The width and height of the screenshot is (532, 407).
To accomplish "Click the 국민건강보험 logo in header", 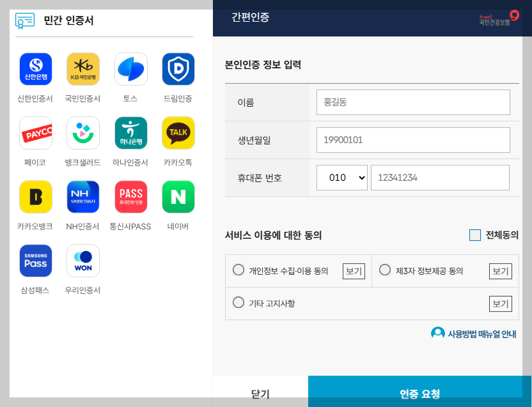I will pos(499,18).
